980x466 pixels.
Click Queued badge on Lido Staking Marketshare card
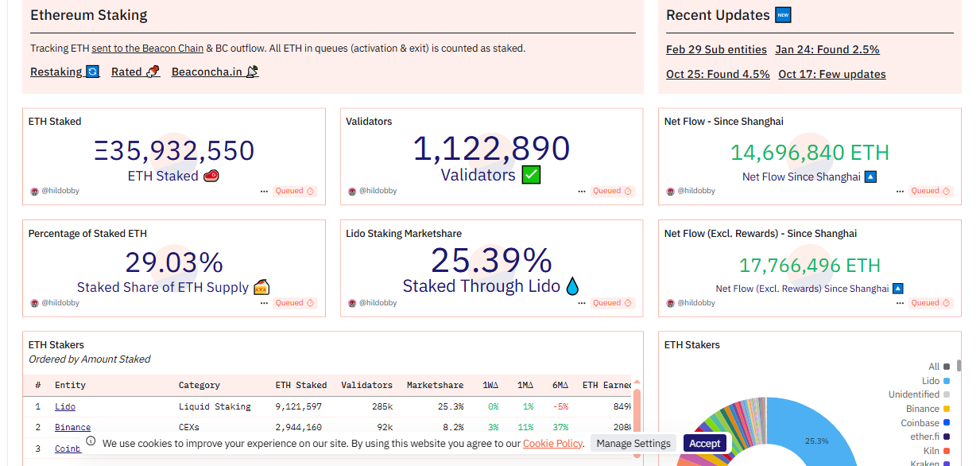[x=613, y=303]
